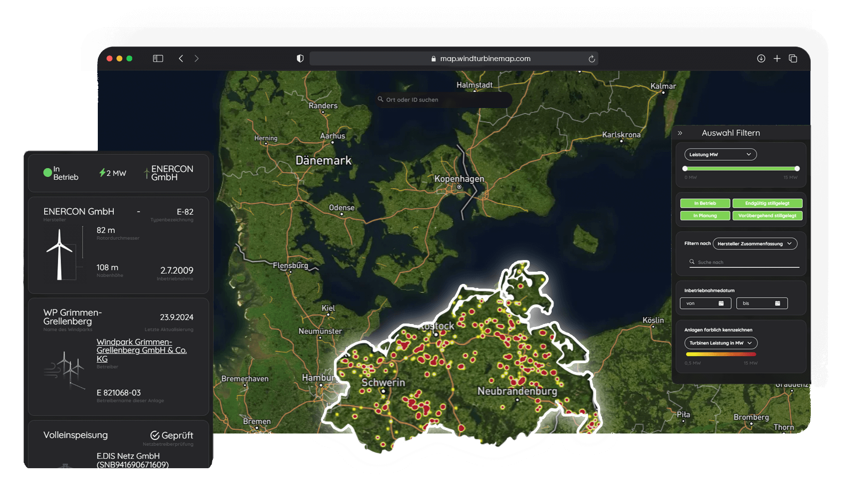
Task: Click the Odense label on map
Action: pos(342,208)
